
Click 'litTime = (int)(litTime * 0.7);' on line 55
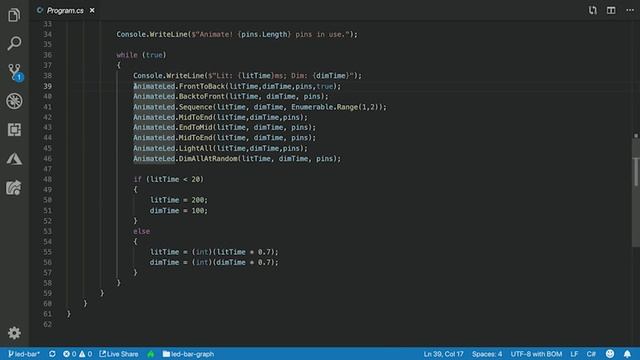point(214,252)
